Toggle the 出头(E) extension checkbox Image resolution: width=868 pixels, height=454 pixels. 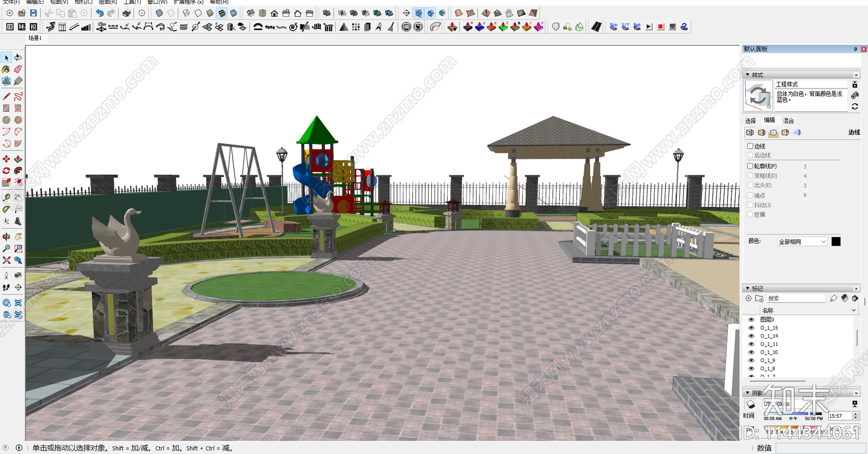(x=750, y=185)
